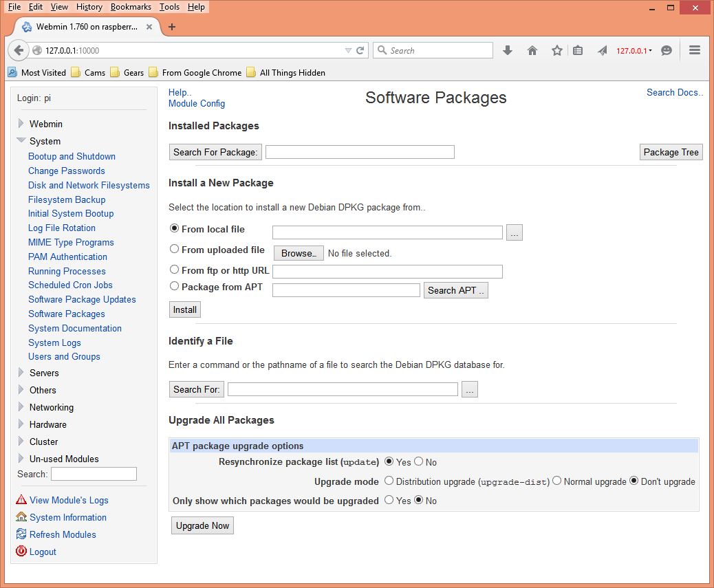The width and height of the screenshot is (714, 588).
Task: Open the Tools menu
Action: pos(169,7)
